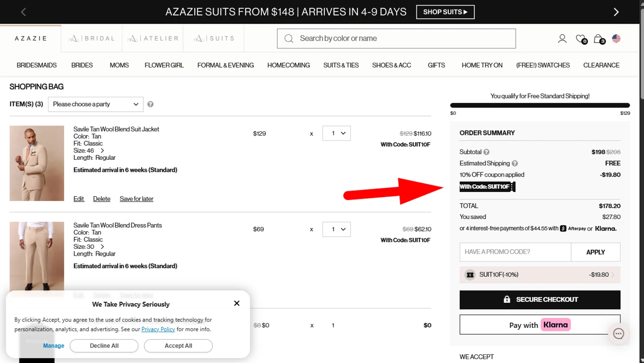Click the Shop Suits banner button

[x=445, y=12]
